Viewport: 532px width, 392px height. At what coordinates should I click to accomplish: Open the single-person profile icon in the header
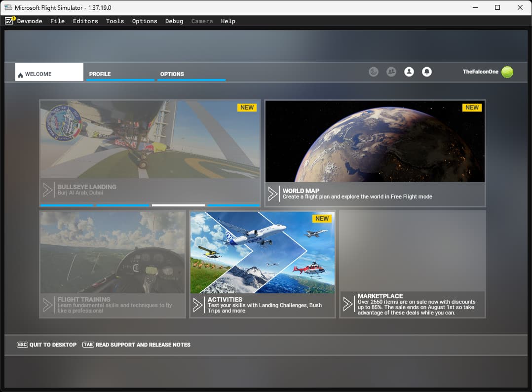pos(409,72)
